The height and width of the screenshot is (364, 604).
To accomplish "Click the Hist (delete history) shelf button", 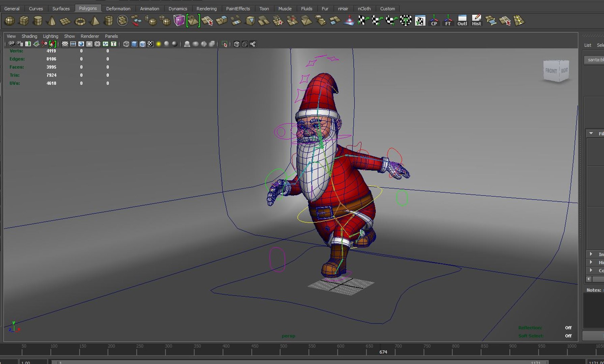I will tap(476, 21).
